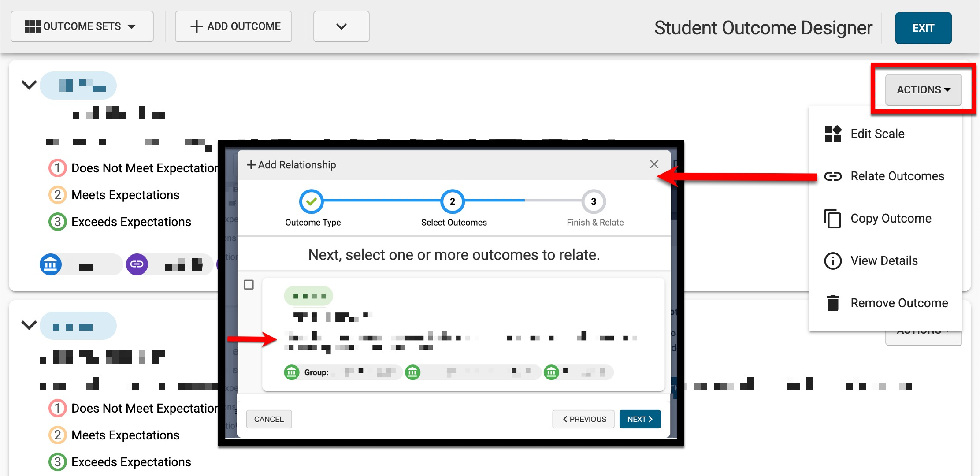Click the Relate Outcomes link icon
The image size is (980, 476).
coord(833,176)
